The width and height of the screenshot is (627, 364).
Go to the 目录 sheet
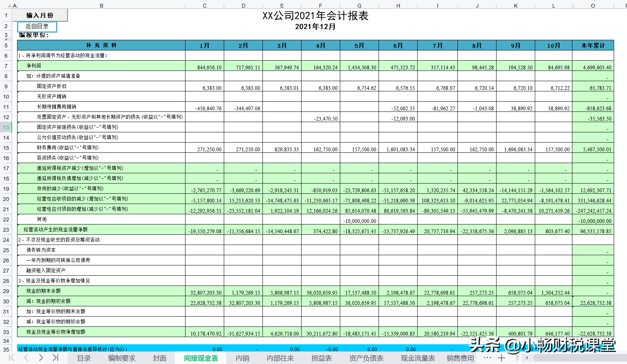tap(83, 358)
